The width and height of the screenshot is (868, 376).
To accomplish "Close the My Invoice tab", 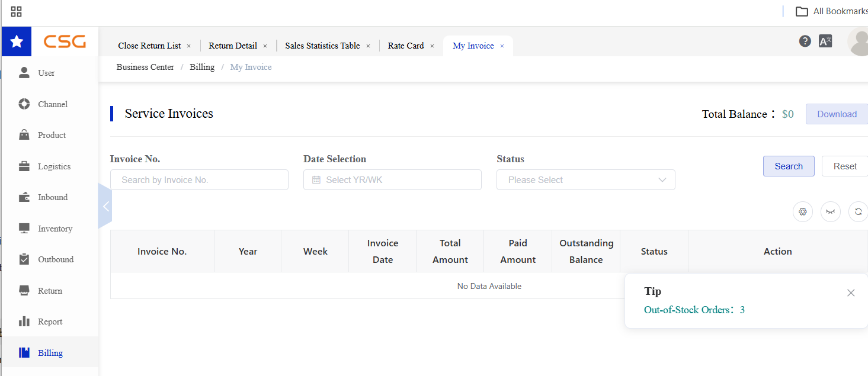I will pyautogui.click(x=502, y=46).
